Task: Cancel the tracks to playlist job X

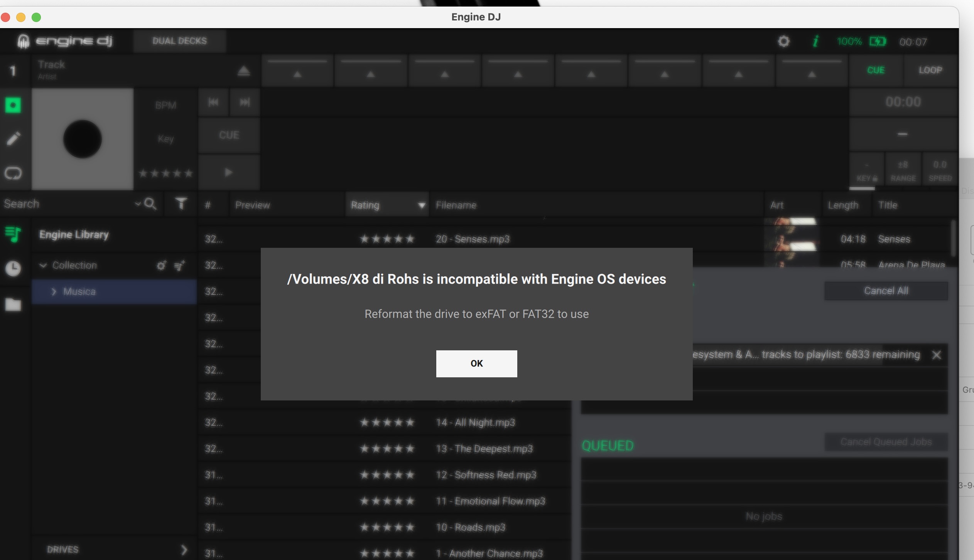Action: [936, 355]
